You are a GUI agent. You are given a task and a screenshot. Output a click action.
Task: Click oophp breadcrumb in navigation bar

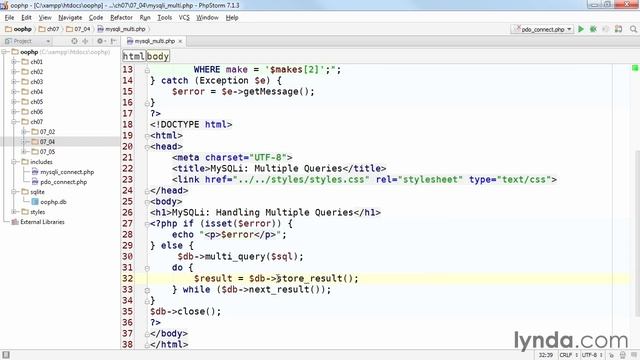(19, 29)
